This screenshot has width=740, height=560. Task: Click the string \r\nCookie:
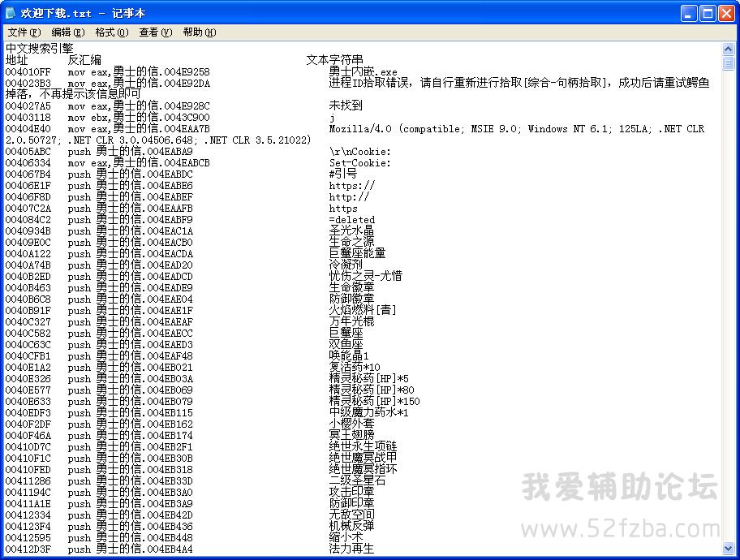[359, 152]
